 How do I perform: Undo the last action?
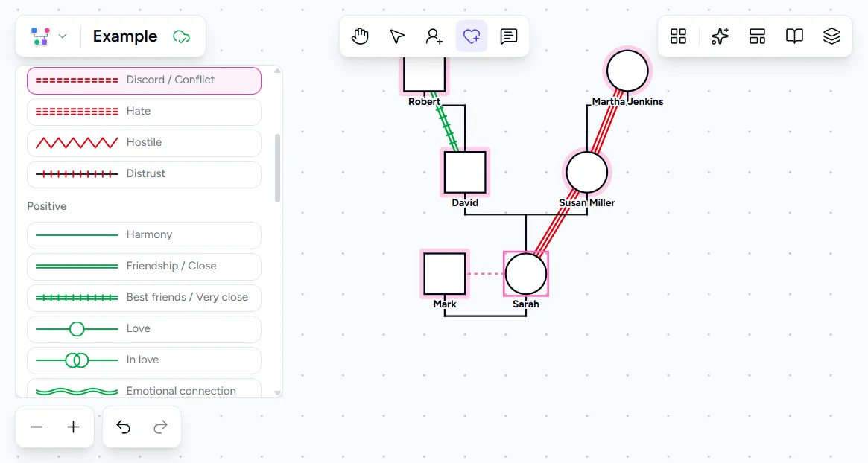pyautogui.click(x=124, y=427)
